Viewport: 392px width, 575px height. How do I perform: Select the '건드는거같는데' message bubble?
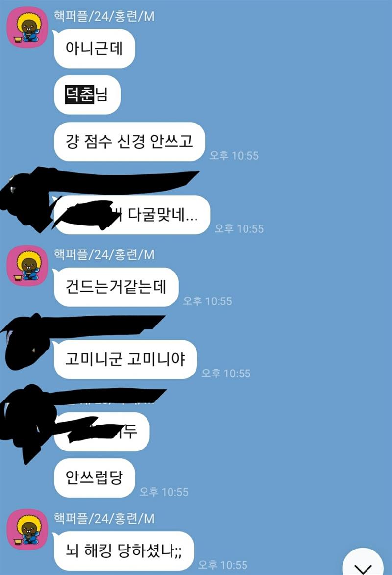pyautogui.click(x=116, y=287)
